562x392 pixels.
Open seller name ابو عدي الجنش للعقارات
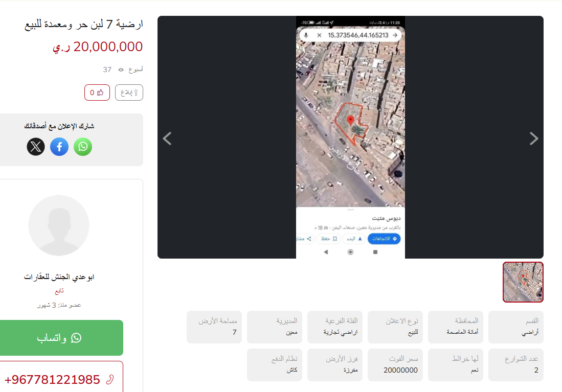point(59,277)
